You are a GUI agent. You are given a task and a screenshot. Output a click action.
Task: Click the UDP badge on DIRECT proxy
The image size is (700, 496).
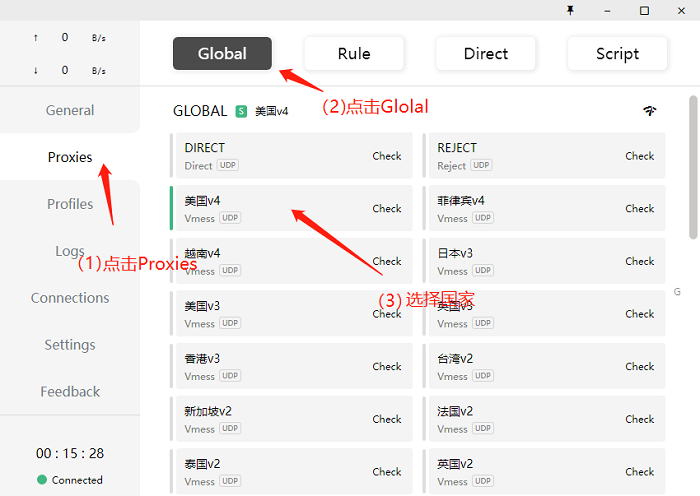click(229, 165)
